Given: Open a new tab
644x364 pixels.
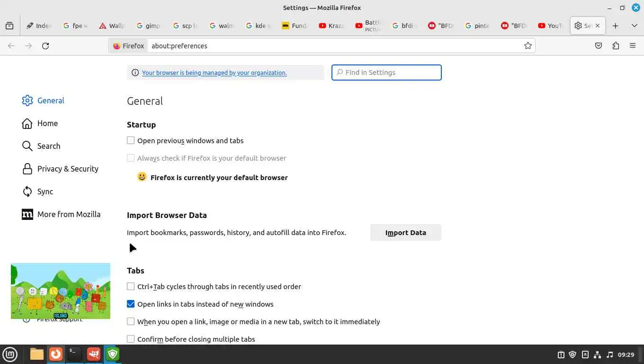Looking at the screenshot, I should (615, 26).
